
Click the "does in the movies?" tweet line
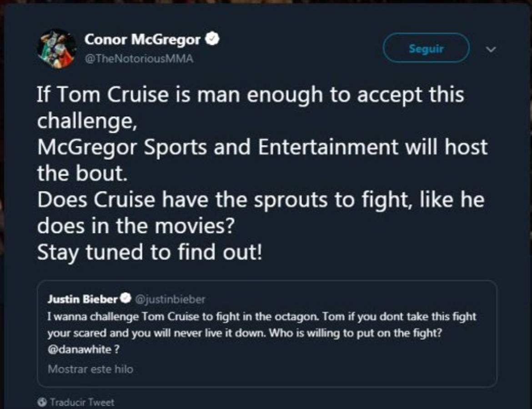pos(135,226)
